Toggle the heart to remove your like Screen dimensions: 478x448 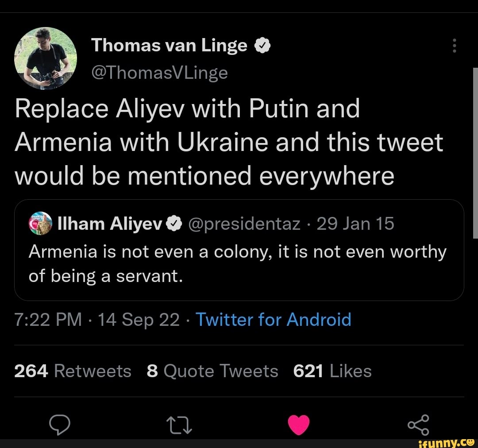tap(299, 424)
